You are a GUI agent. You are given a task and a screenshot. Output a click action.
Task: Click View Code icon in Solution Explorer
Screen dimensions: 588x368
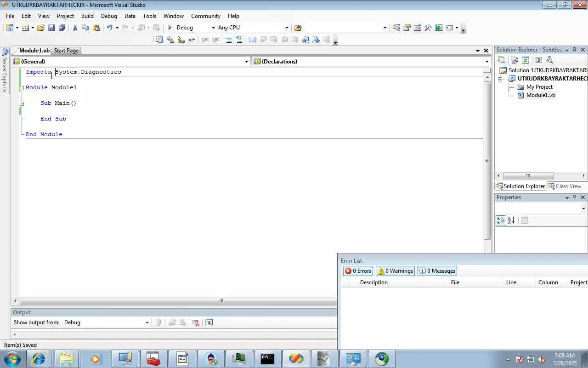tap(539, 60)
